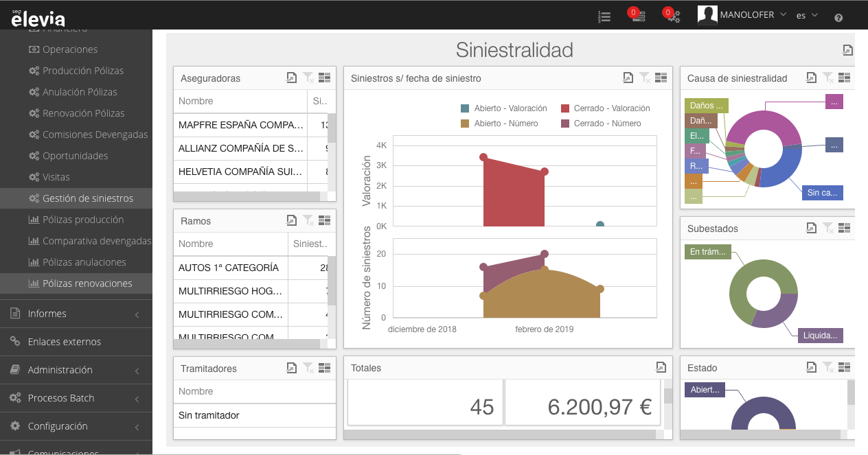
Task: Select the Sin tramitador row
Action: click(x=255, y=415)
